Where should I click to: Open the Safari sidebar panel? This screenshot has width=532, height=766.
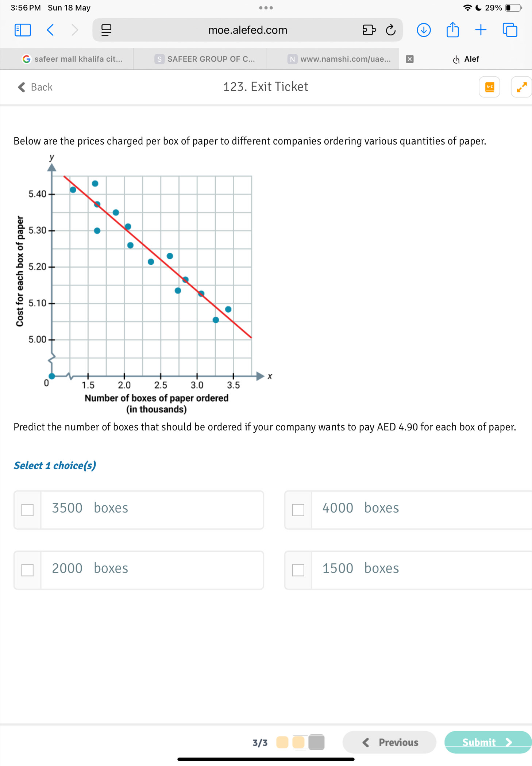[23, 30]
